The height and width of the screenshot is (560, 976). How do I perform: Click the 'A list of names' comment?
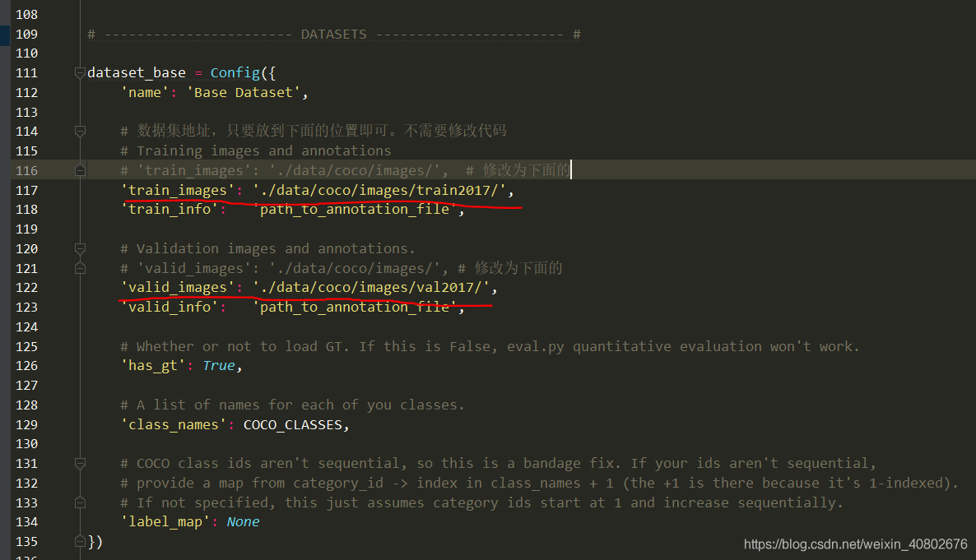[x=292, y=405]
